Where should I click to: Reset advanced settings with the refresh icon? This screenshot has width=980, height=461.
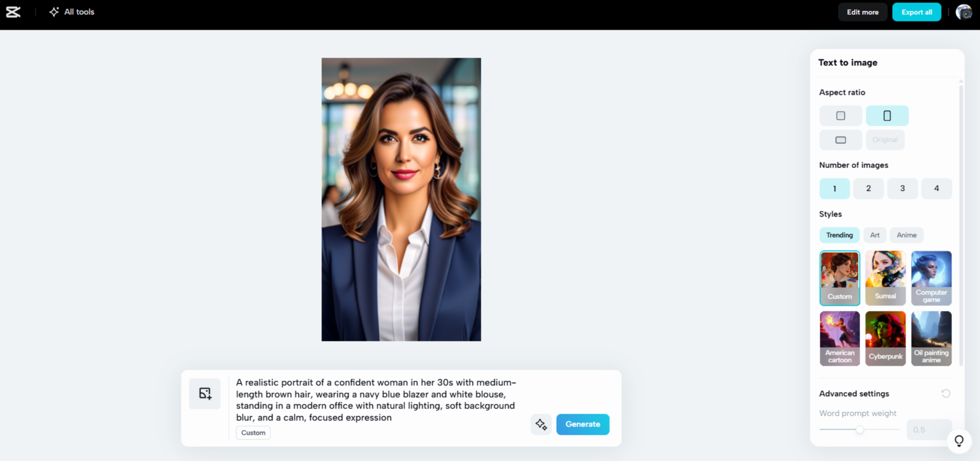946,394
